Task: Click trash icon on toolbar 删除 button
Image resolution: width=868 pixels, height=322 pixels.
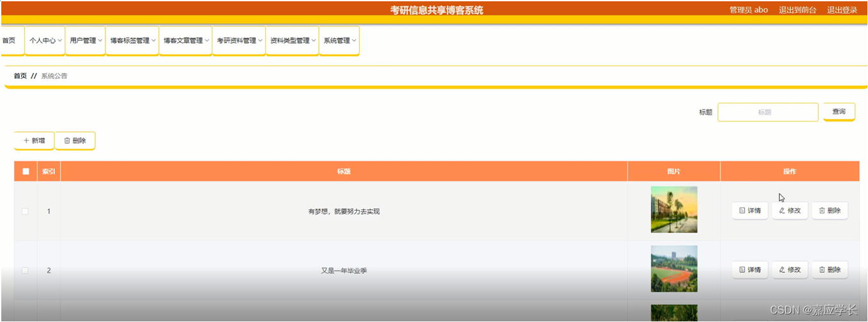Action: click(67, 141)
